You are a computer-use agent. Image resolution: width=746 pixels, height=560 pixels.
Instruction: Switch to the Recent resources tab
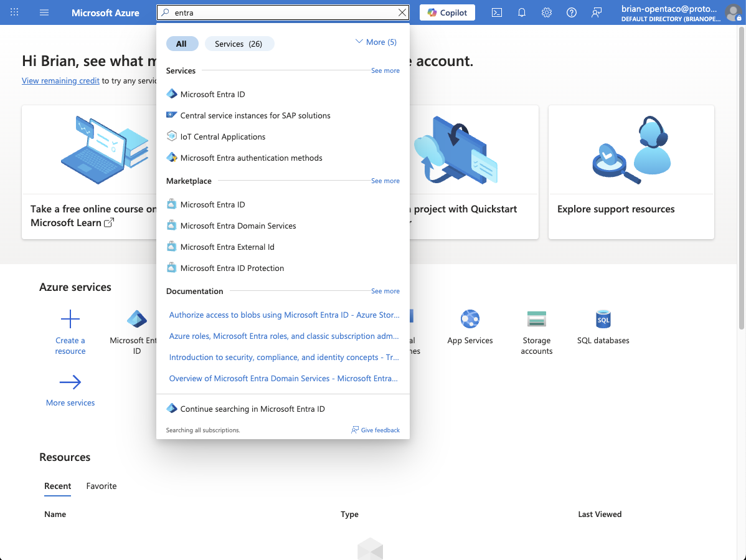click(57, 486)
